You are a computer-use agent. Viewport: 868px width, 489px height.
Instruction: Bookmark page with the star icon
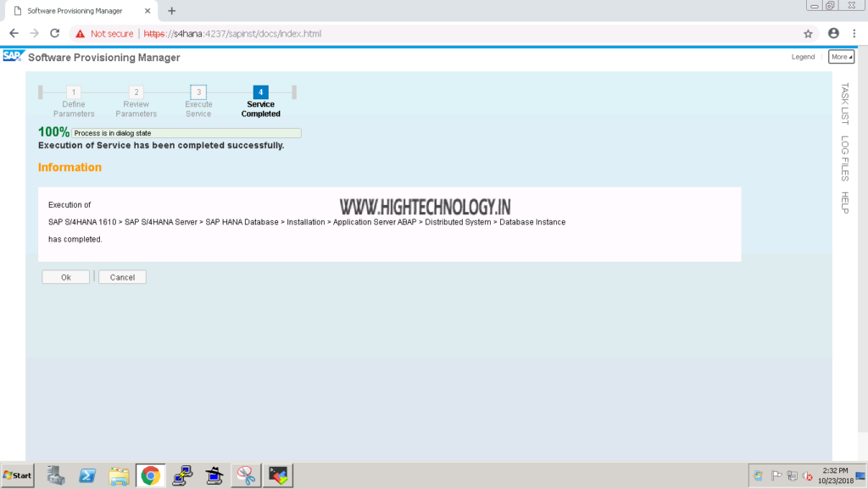tap(808, 34)
